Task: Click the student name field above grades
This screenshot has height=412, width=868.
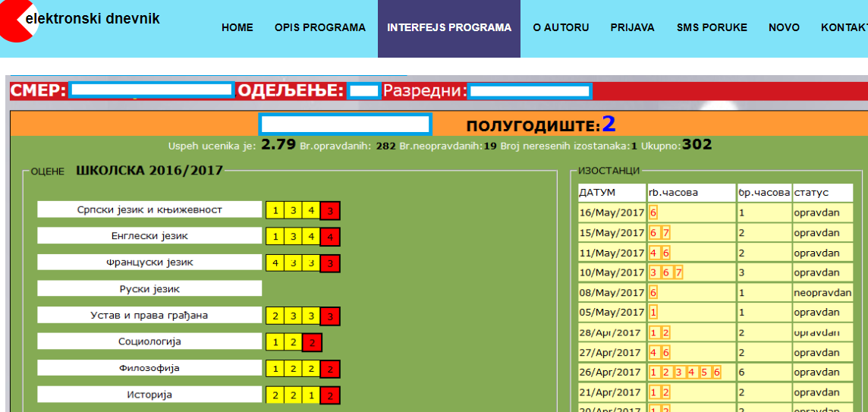Action: [x=345, y=124]
